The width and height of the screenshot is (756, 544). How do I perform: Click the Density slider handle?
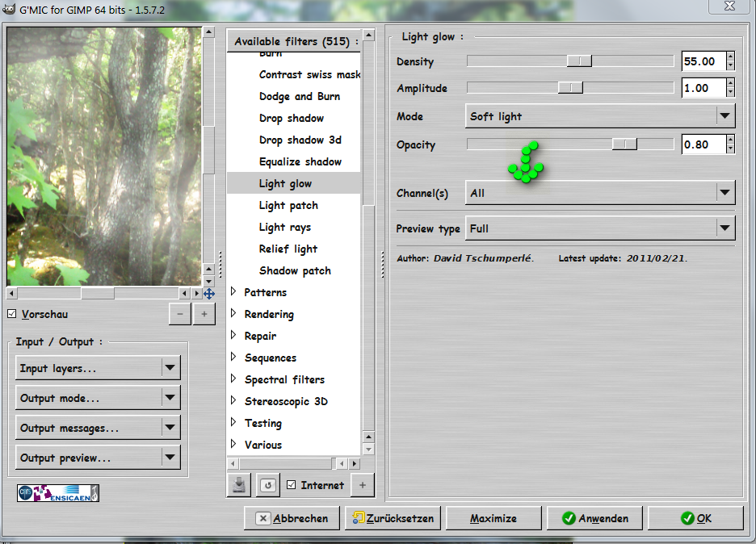point(579,61)
